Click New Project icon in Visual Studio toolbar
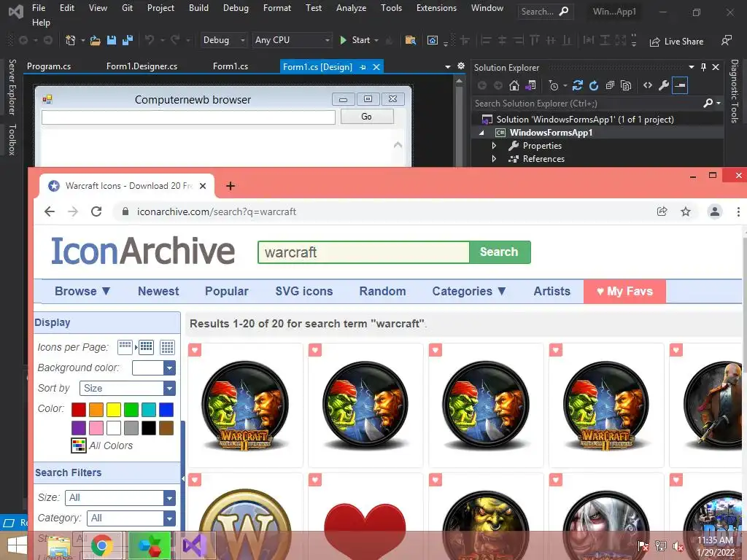 click(71, 41)
